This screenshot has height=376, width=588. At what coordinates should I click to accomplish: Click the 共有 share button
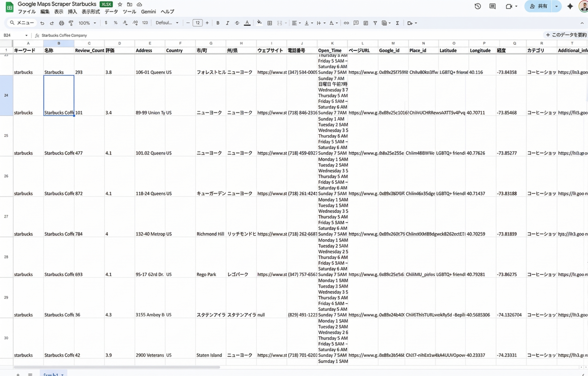click(x=539, y=6)
